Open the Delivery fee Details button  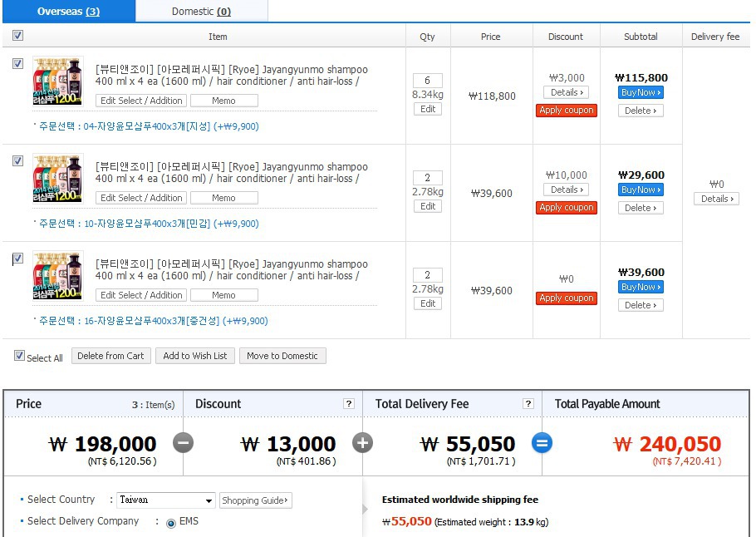coord(716,199)
